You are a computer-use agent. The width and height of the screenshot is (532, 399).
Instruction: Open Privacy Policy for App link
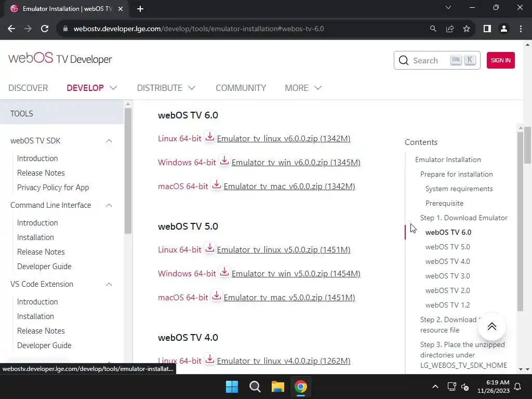click(53, 188)
